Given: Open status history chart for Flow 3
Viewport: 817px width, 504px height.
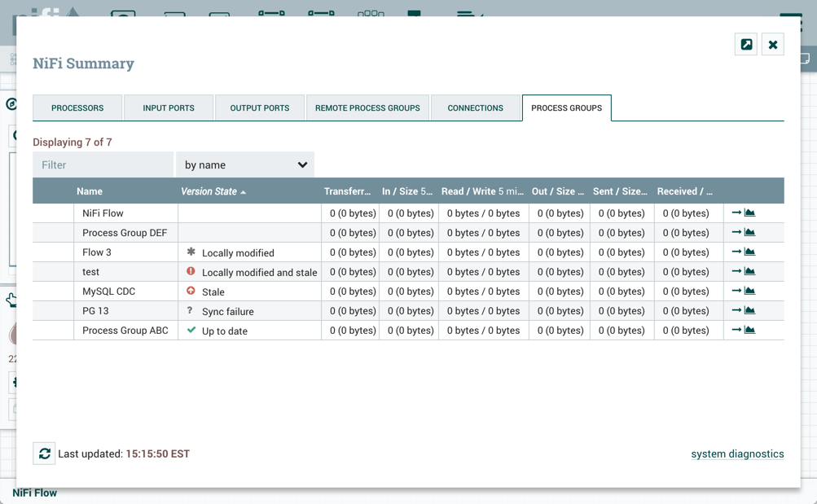Looking at the screenshot, I should point(750,252).
